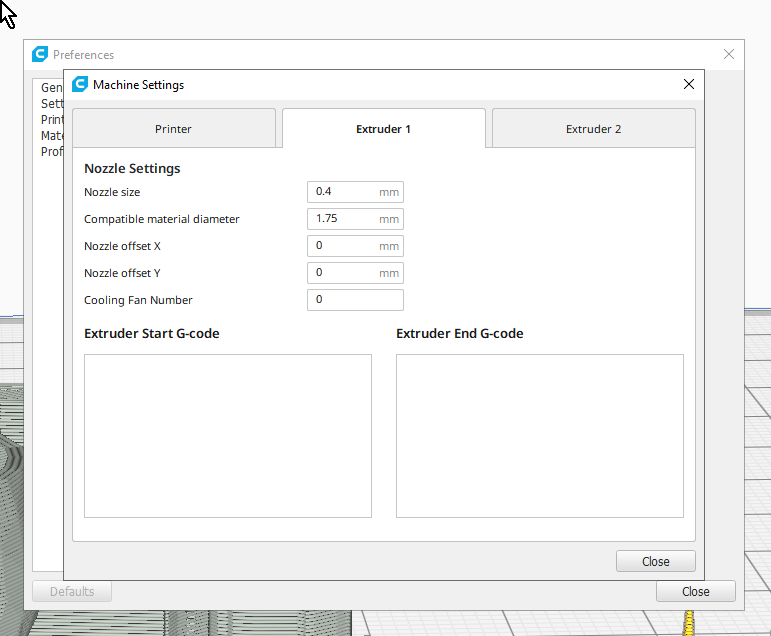Edit the Compatible material diameter field
Viewport: 771px width, 636px height.
coord(355,219)
